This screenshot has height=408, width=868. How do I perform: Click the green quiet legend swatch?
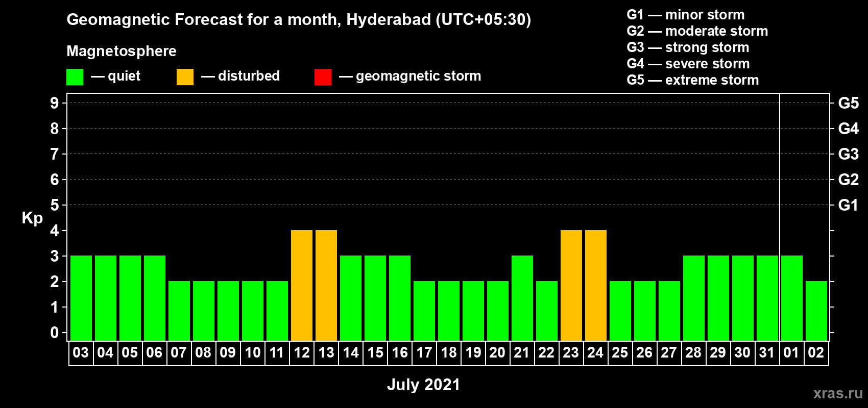pyautogui.click(x=75, y=77)
